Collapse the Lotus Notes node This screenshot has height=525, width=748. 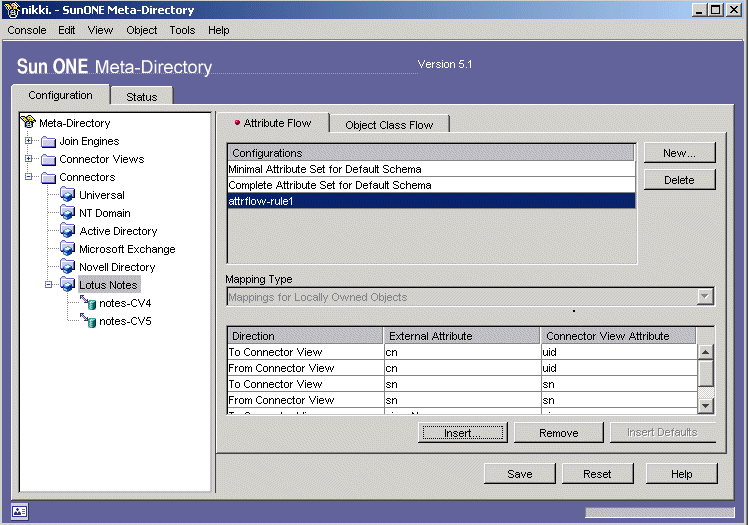[x=48, y=285]
